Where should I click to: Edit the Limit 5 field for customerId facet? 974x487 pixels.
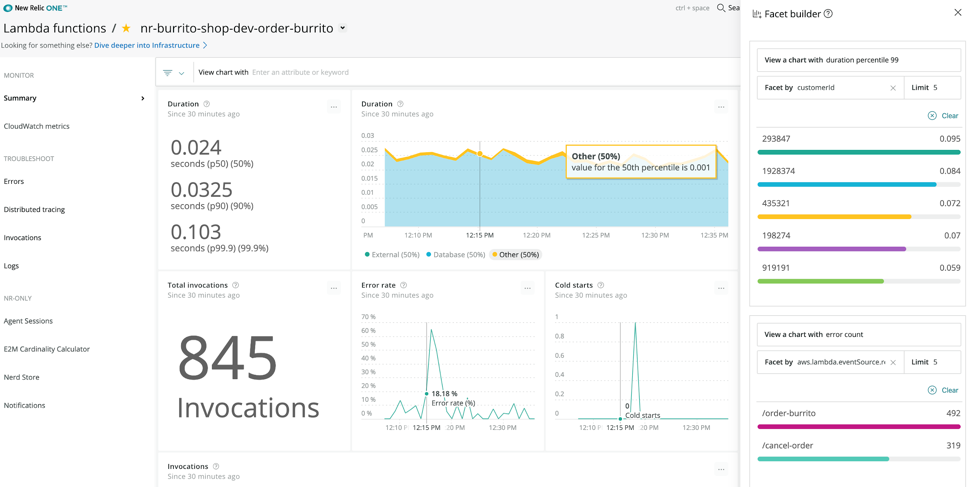tap(932, 88)
